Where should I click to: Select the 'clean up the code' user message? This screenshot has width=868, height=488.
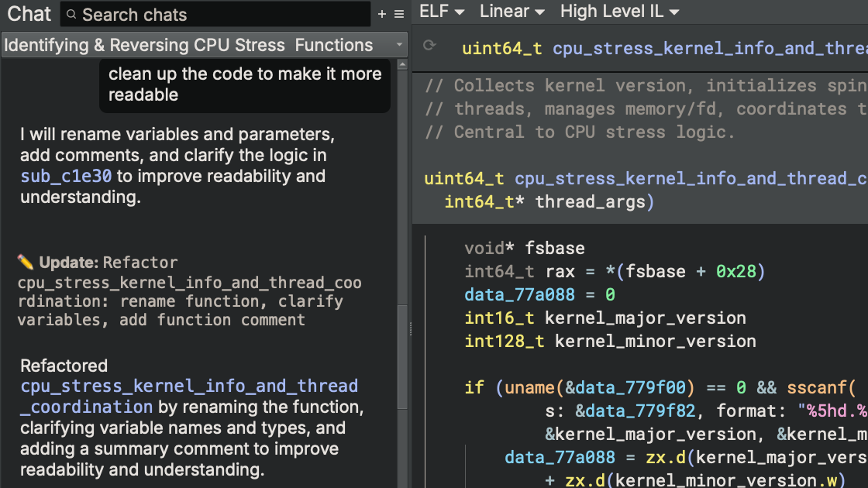click(x=245, y=84)
